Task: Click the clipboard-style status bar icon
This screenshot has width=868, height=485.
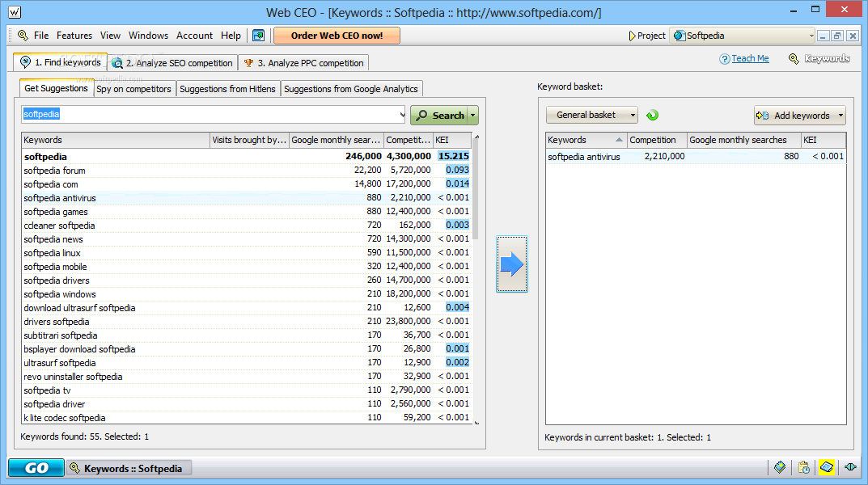Action: pyautogui.click(x=804, y=467)
